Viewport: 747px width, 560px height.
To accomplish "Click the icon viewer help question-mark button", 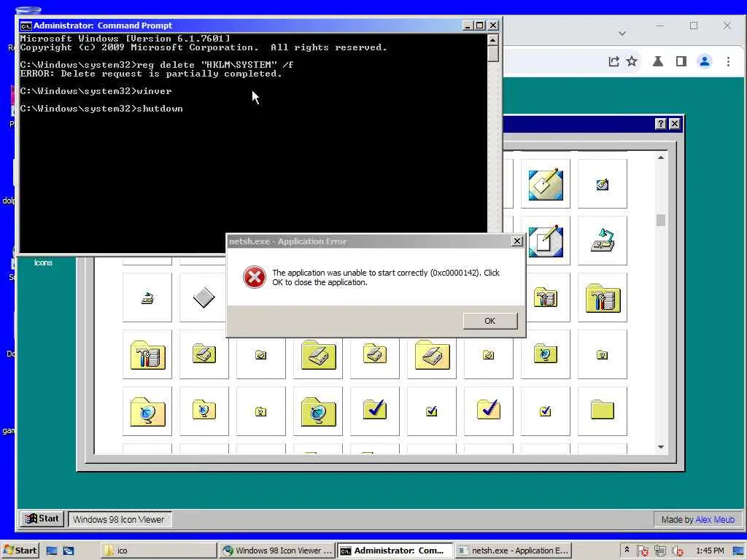I will pyautogui.click(x=660, y=124).
